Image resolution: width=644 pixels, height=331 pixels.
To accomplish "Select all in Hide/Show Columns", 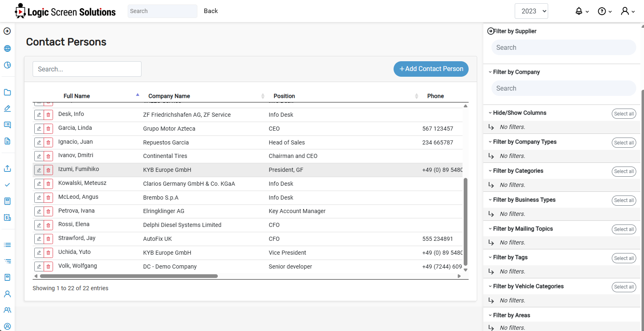I will (624, 114).
